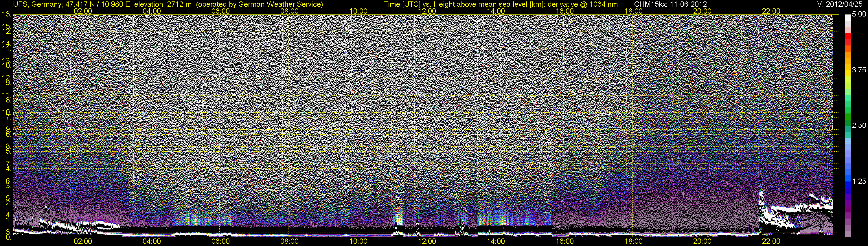Click the white colorbar segment beside 5.00
Image resolution: width=868 pixels, height=246 pixels.
point(847,18)
